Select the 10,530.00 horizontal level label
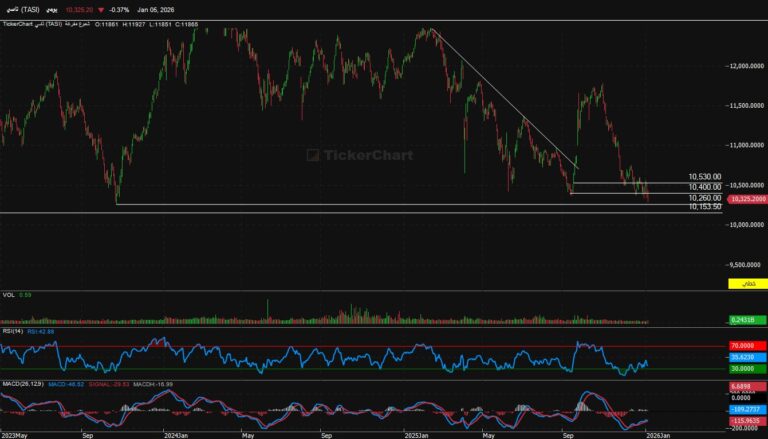Image resolution: width=768 pixels, height=439 pixels. [705, 177]
